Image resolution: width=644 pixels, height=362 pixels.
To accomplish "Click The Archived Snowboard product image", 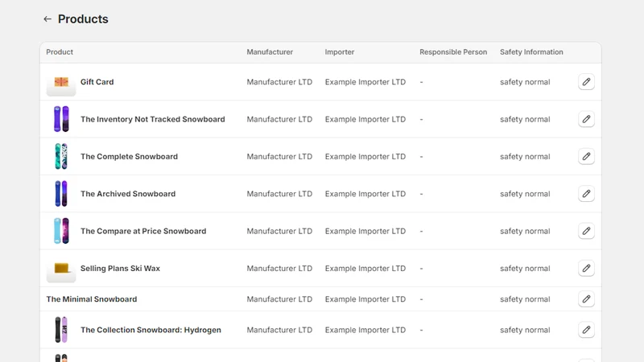I will tap(61, 194).
